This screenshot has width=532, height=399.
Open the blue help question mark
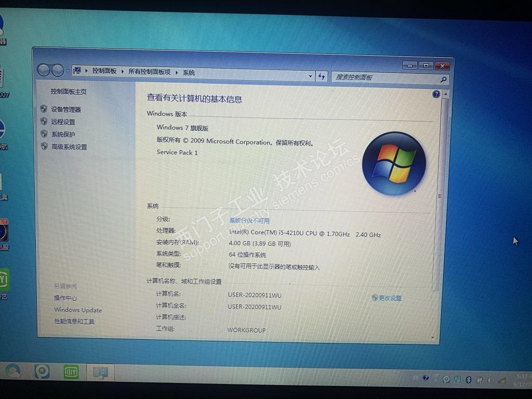(436, 95)
